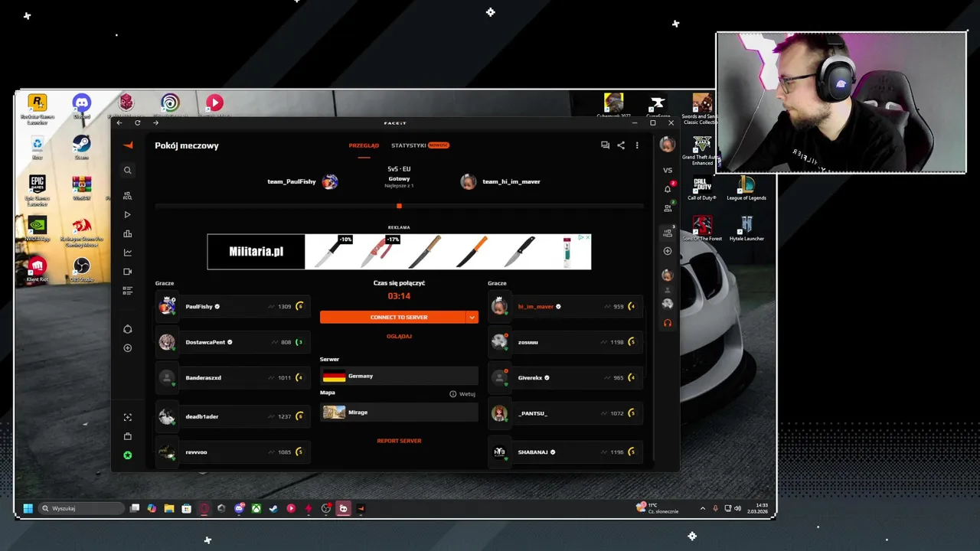
Task: Click the Militaria.pl ad banner
Action: (399, 252)
